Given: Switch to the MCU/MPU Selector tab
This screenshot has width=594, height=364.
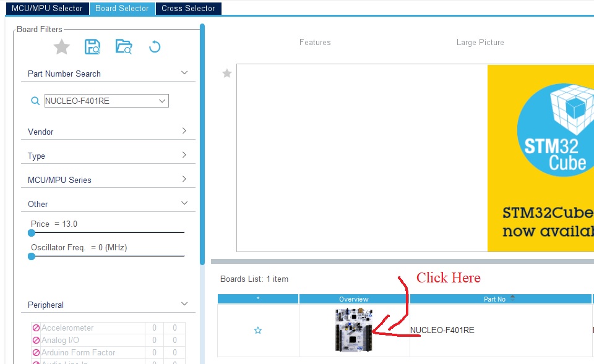Looking at the screenshot, I should [x=47, y=9].
